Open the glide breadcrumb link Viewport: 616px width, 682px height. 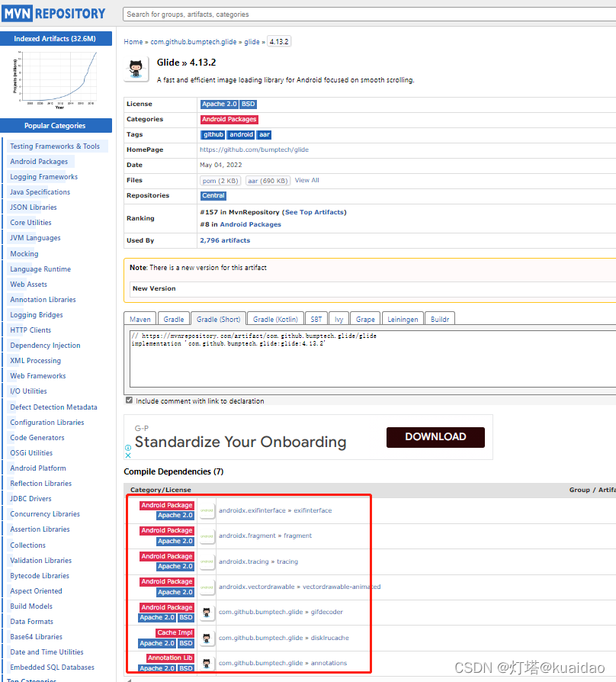pos(252,42)
